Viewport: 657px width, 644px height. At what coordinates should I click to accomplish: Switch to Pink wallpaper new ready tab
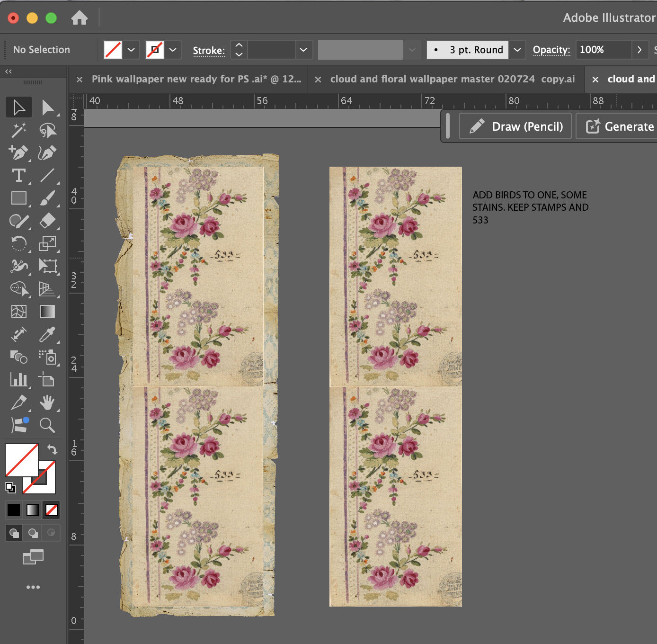pyautogui.click(x=196, y=79)
